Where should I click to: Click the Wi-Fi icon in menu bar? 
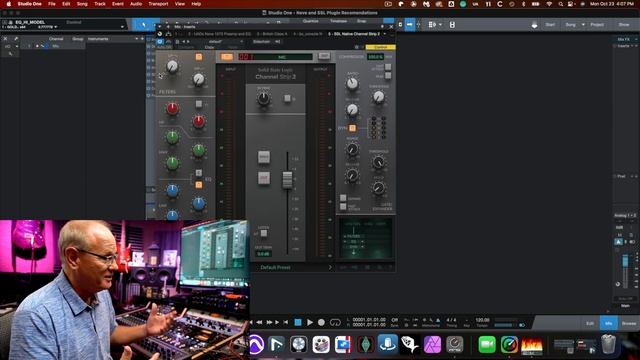[549, 4]
